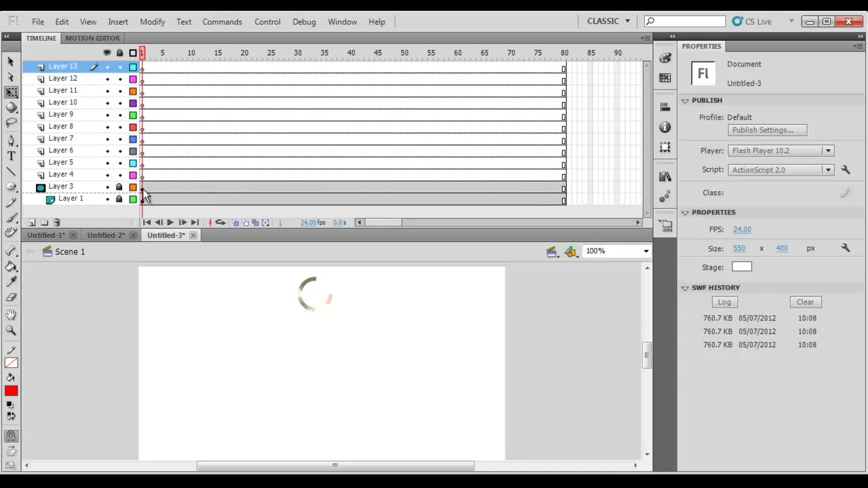Screen dimensions: 868x488
Task: Unlock Layer 1 lock icon
Action: (119, 199)
